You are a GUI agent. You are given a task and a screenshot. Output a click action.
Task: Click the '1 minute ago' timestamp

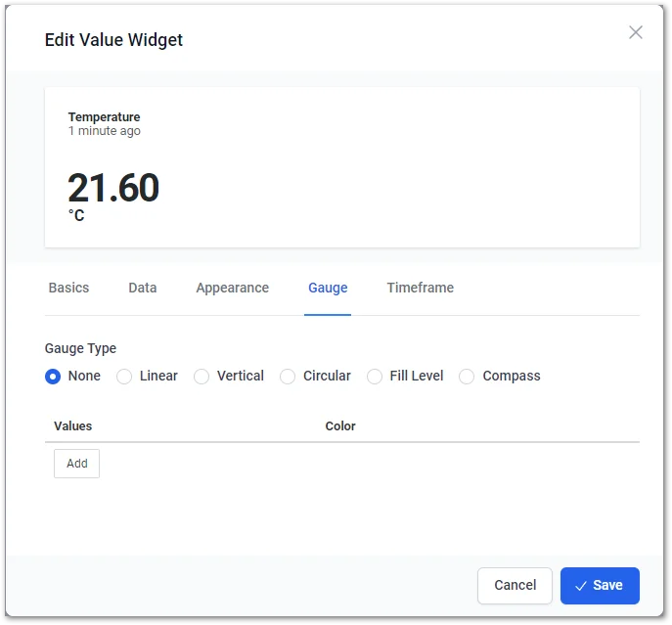[x=104, y=131]
